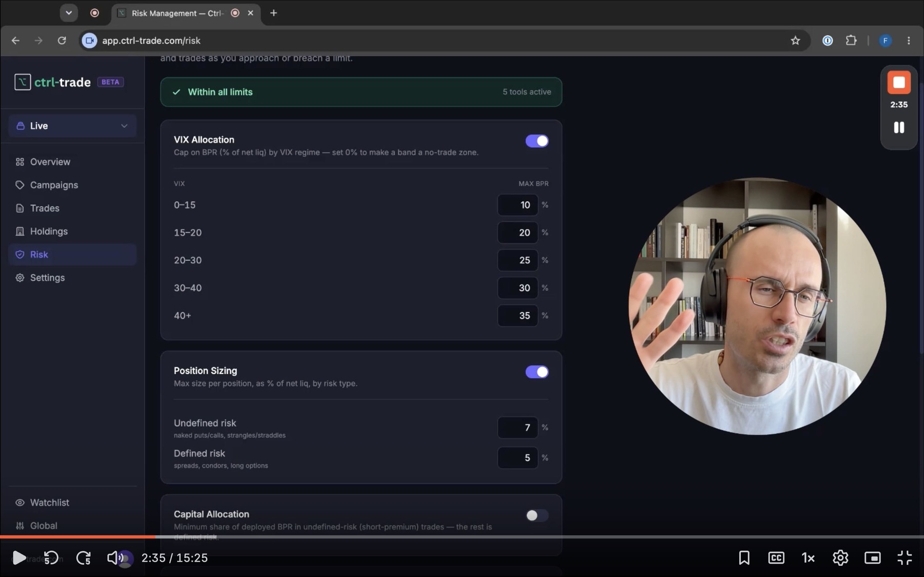
Task: Stop the screen recording
Action: [899, 83]
